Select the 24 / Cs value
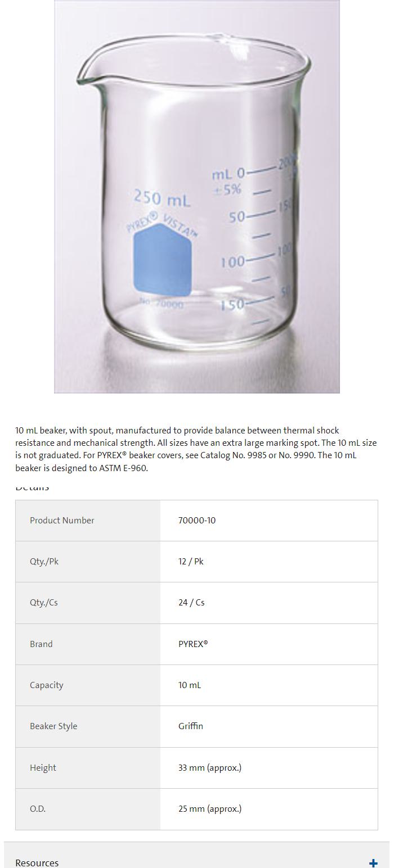Screen dimensions: 394x868 [191, 603]
